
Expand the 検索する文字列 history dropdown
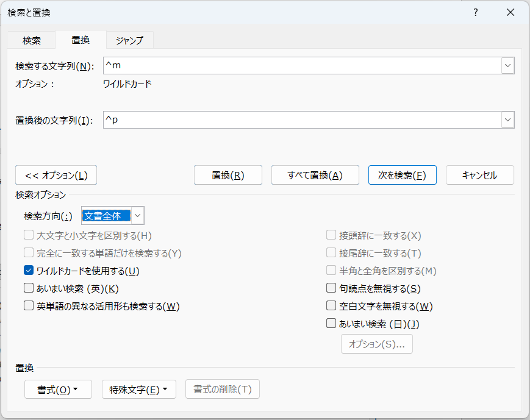507,66
